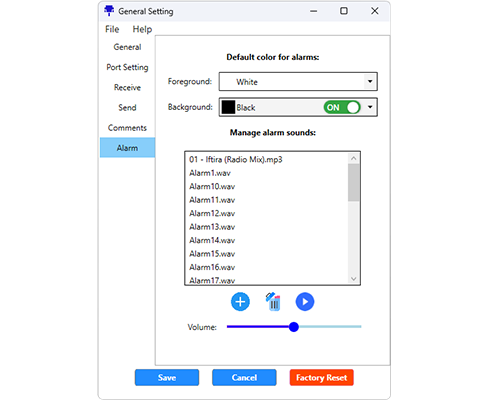Go to the Send tab
The image size is (489, 400).
point(127,108)
